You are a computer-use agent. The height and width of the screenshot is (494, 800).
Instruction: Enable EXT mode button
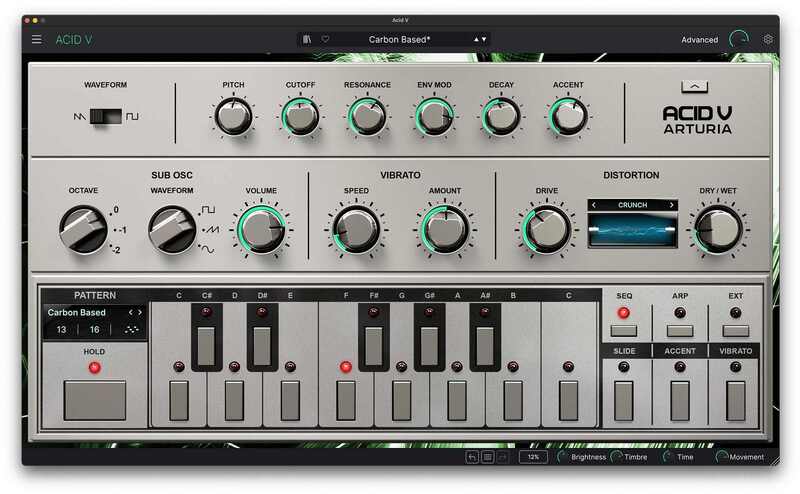(x=736, y=331)
